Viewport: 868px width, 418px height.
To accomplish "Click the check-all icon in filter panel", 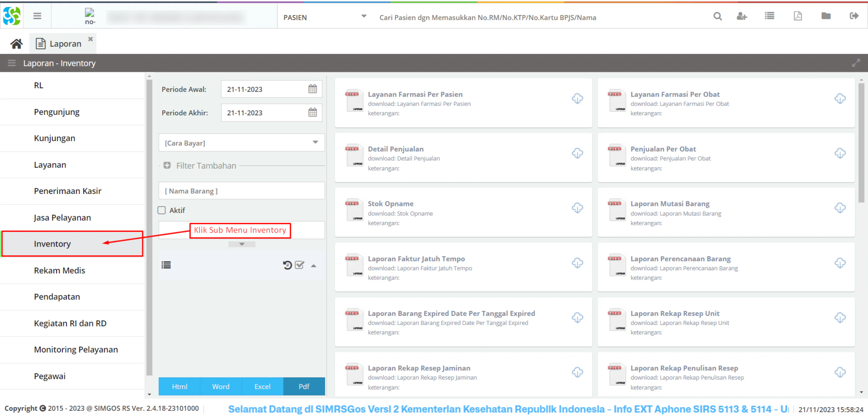I will (x=300, y=265).
